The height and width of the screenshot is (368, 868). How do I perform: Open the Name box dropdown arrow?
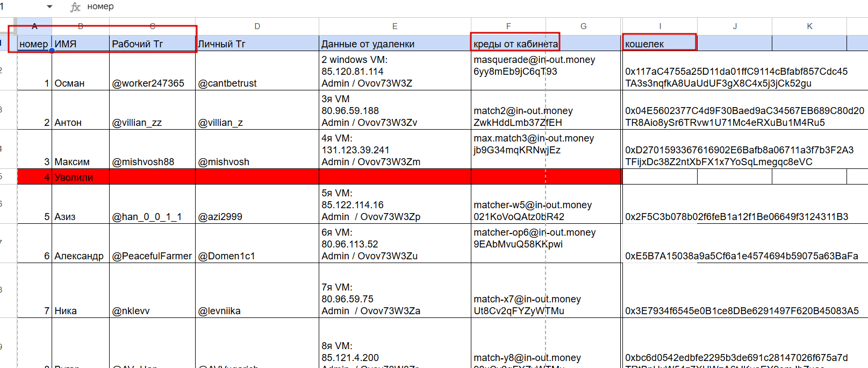click(50, 7)
